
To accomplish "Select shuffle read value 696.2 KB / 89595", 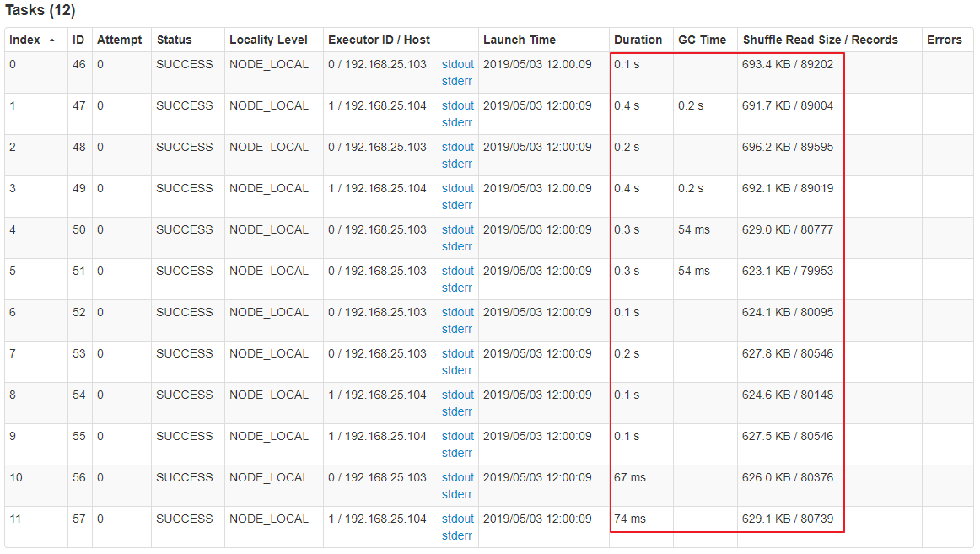I will (x=788, y=147).
